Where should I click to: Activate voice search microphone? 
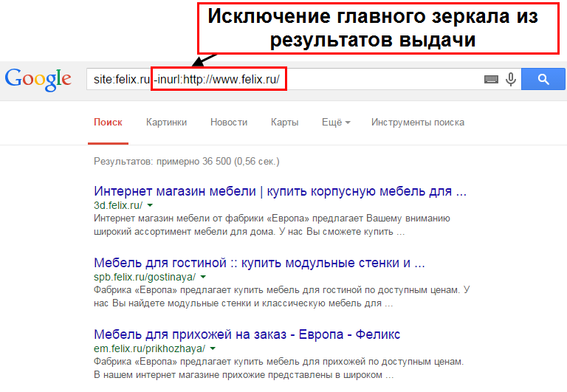click(511, 79)
